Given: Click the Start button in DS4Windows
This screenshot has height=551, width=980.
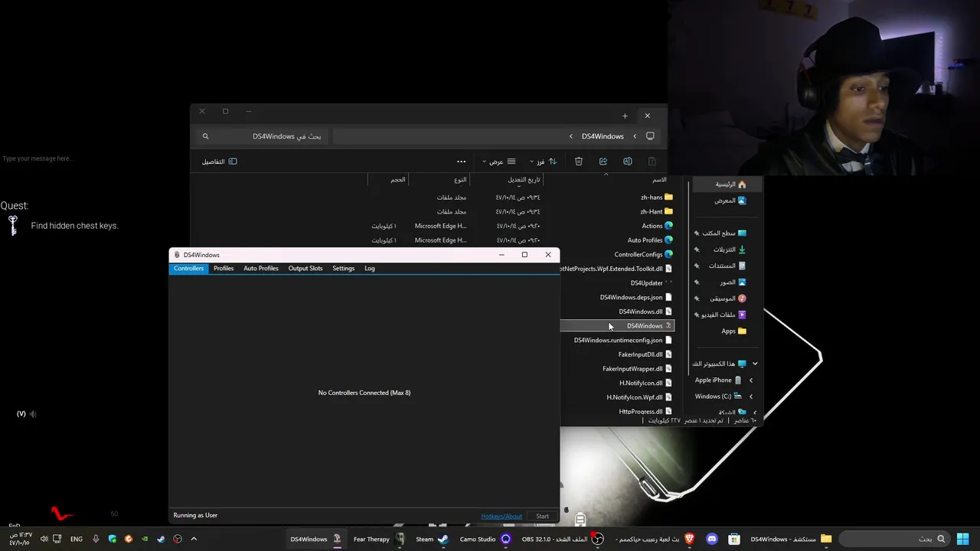Looking at the screenshot, I should 542,516.
